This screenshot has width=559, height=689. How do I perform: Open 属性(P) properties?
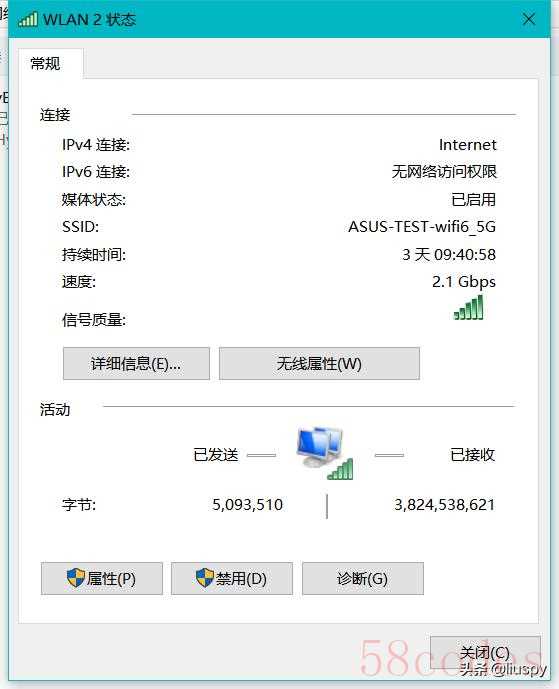tap(102, 578)
